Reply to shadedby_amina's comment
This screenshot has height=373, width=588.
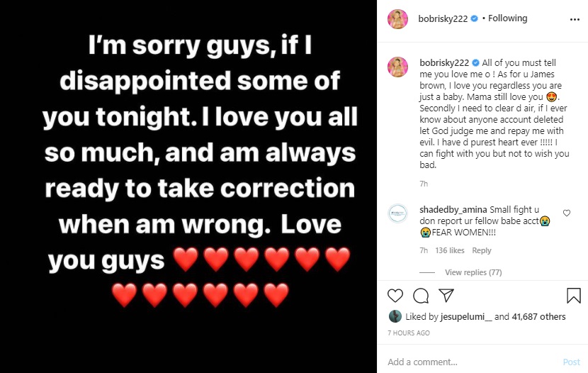click(x=482, y=250)
